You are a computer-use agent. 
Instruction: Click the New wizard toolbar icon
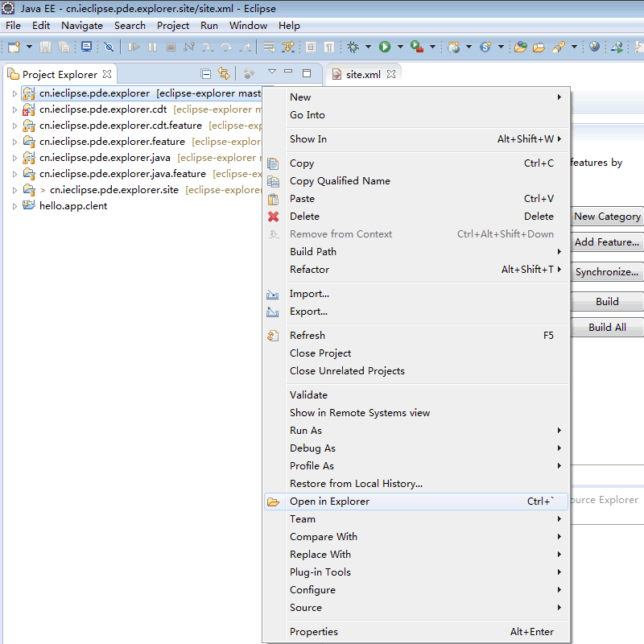(x=14, y=47)
